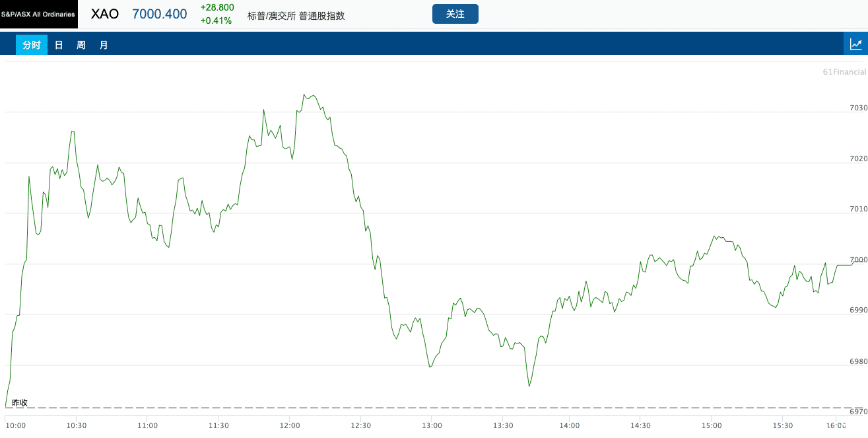Image resolution: width=868 pixels, height=438 pixels.
Task: Click the 11:30 time axis label
Action: click(218, 426)
